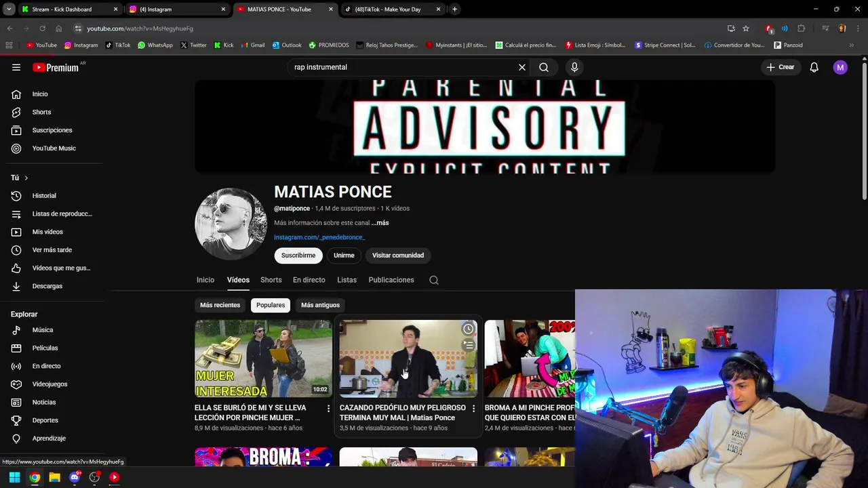Viewport: 868px width, 488px height.
Task: Open ELLA SE BURLÓ DE MI video thumbnail
Action: (x=263, y=359)
